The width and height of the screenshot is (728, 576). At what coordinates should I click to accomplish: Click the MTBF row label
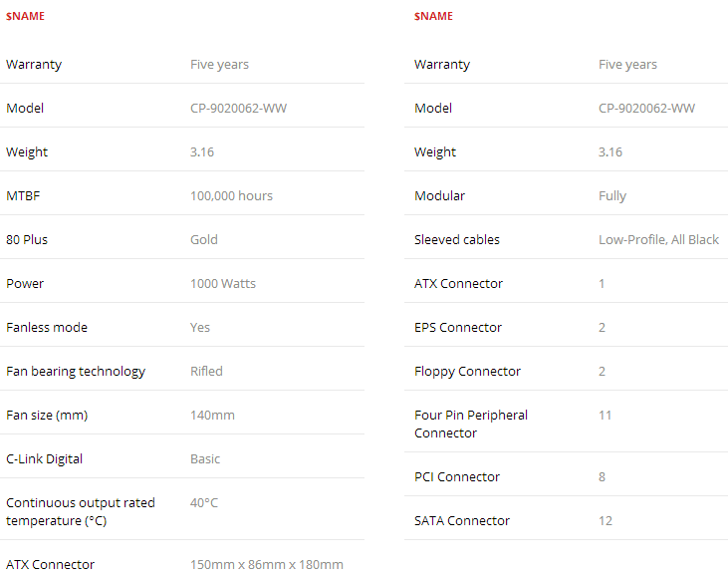23,196
